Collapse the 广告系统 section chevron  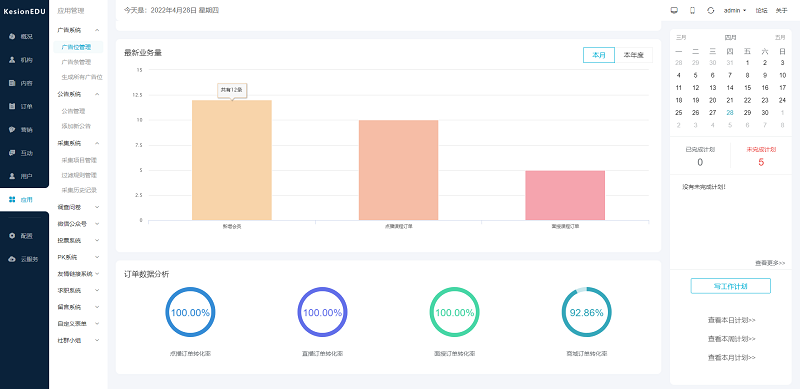pyautogui.click(x=97, y=30)
